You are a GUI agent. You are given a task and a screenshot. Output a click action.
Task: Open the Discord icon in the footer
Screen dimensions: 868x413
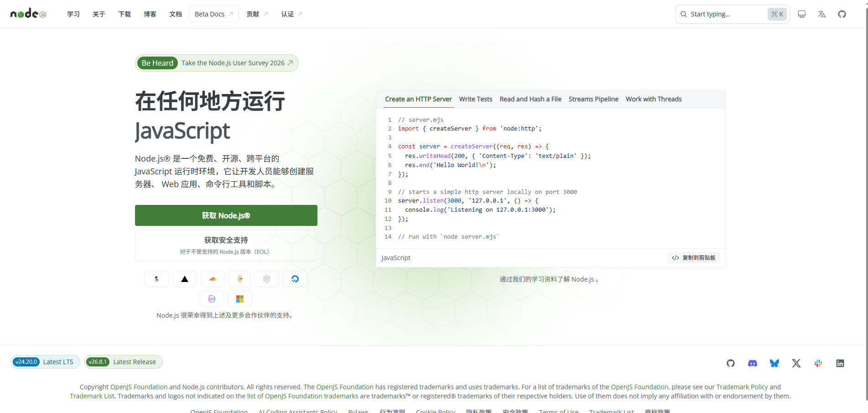coord(753,363)
